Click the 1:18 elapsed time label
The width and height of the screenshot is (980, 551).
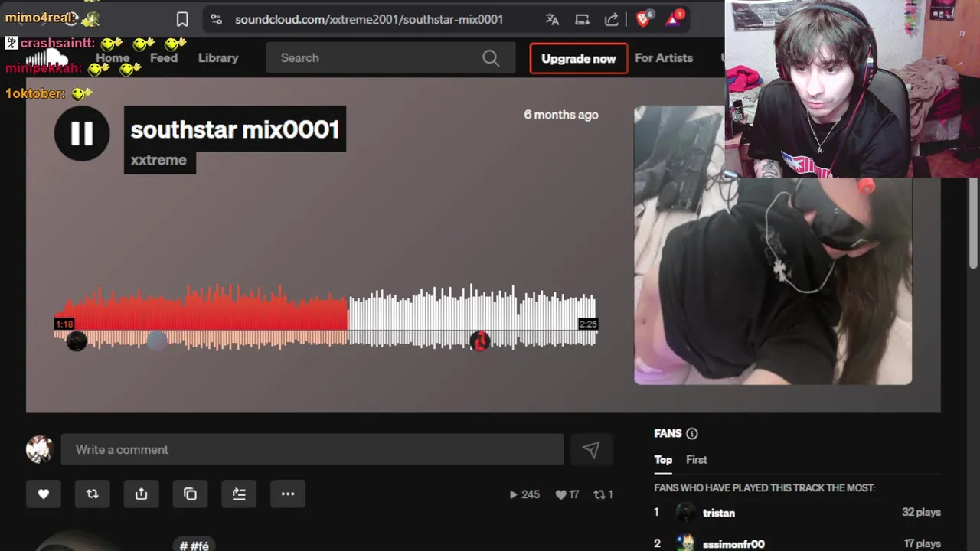click(64, 324)
